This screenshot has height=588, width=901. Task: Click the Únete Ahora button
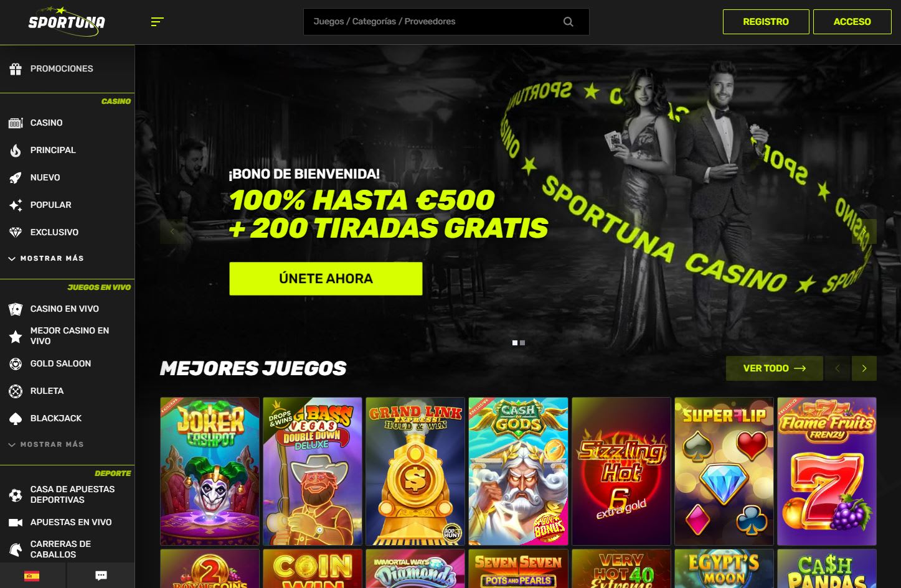326,279
